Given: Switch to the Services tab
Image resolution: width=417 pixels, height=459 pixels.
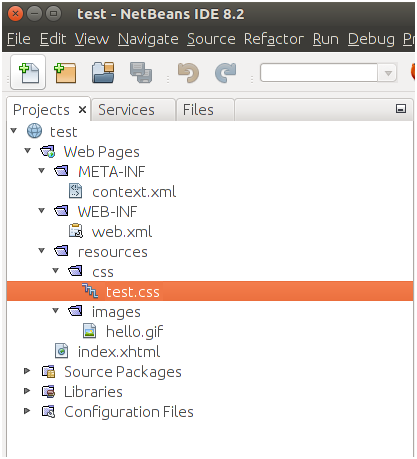Looking at the screenshot, I should click(x=126, y=110).
